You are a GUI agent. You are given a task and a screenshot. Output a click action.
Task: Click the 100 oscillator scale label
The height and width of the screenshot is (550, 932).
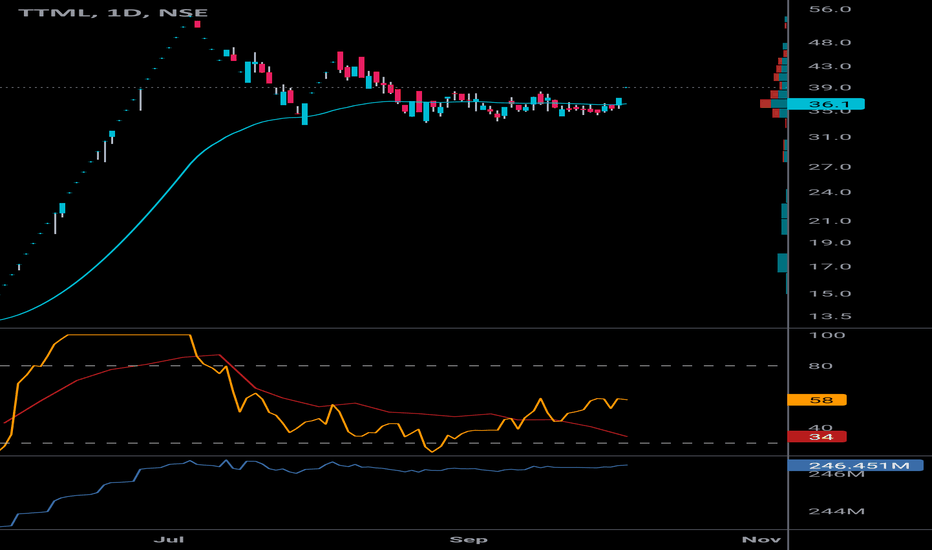pyautogui.click(x=827, y=335)
